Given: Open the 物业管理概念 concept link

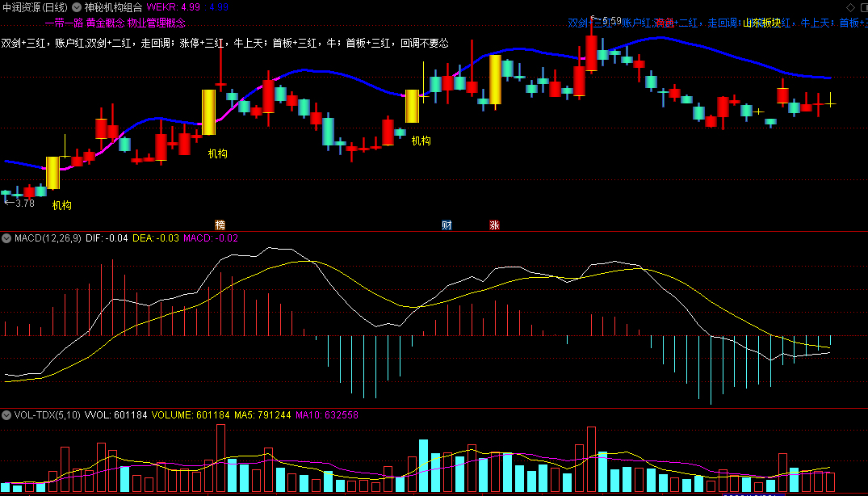Looking at the screenshot, I should [x=156, y=23].
